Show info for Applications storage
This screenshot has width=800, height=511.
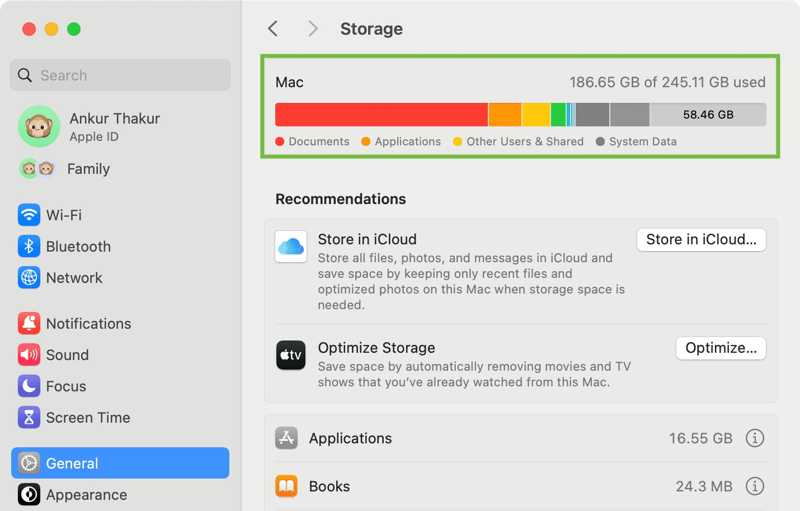click(755, 438)
